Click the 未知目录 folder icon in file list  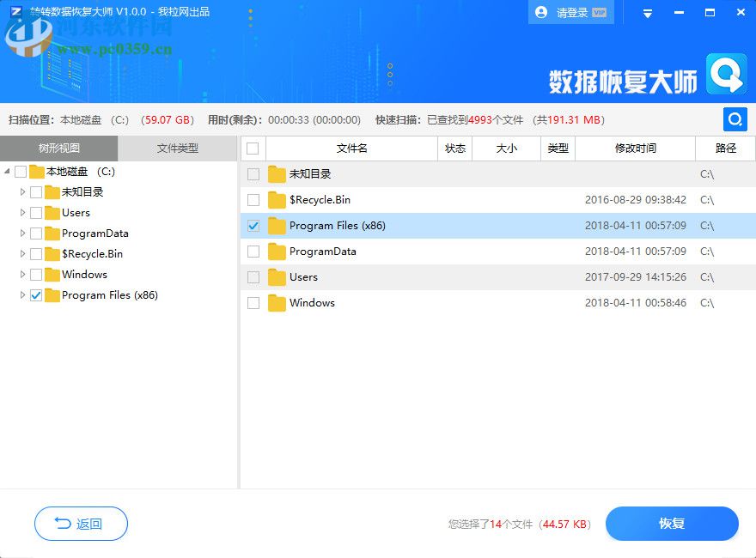coord(277,174)
